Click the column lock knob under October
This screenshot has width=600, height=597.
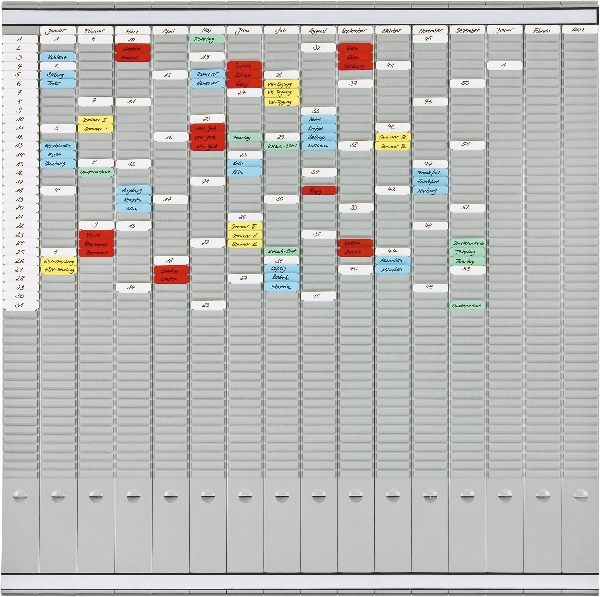(x=393, y=494)
